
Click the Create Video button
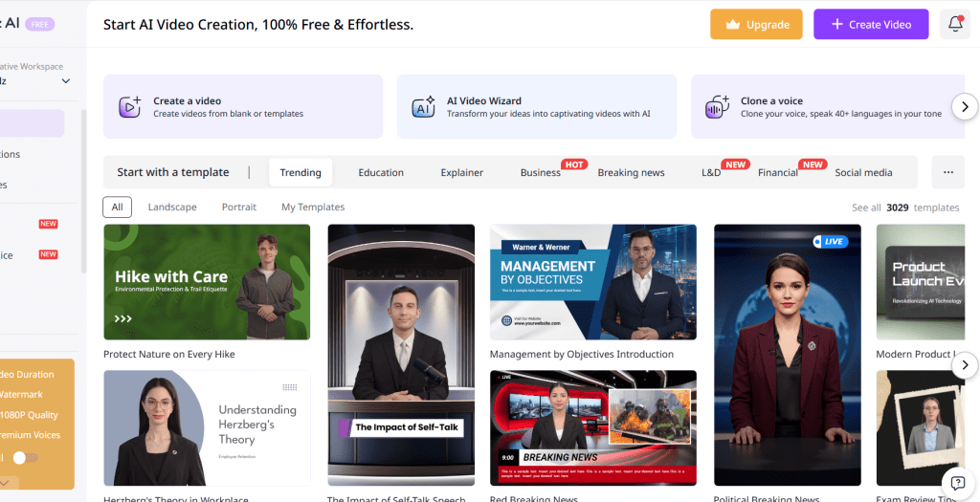click(871, 24)
